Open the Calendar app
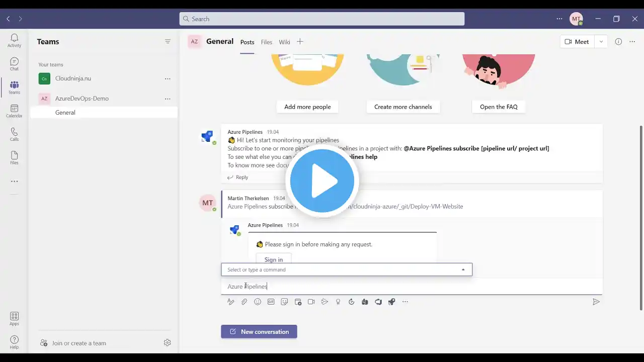Image resolution: width=644 pixels, height=362 pixels. point(14,111)
